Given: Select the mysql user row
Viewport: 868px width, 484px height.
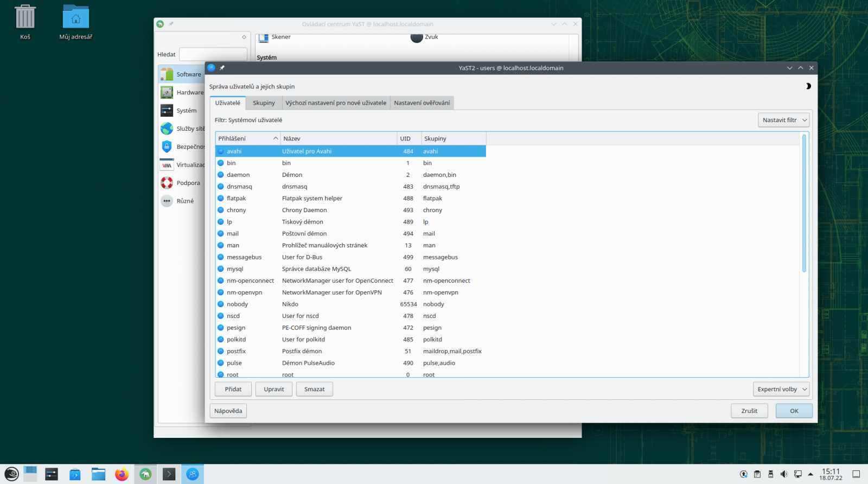Looking at the screenshot, I should click(350, 269).
